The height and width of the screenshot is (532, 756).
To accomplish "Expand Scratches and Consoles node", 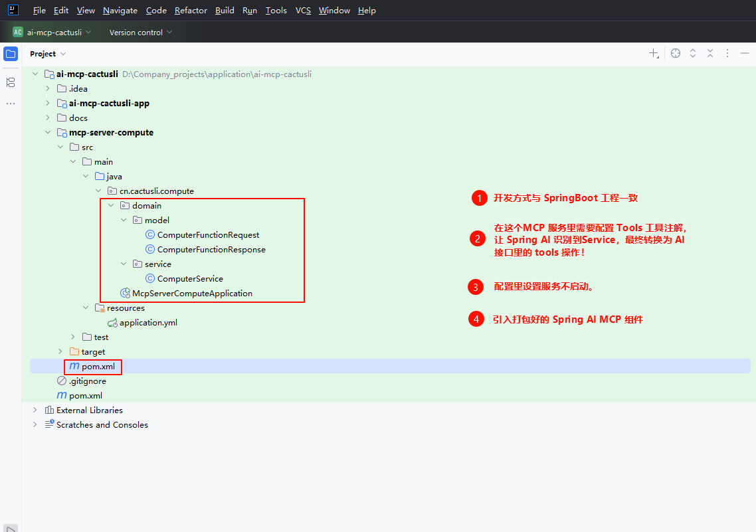I will click(35, 424).
